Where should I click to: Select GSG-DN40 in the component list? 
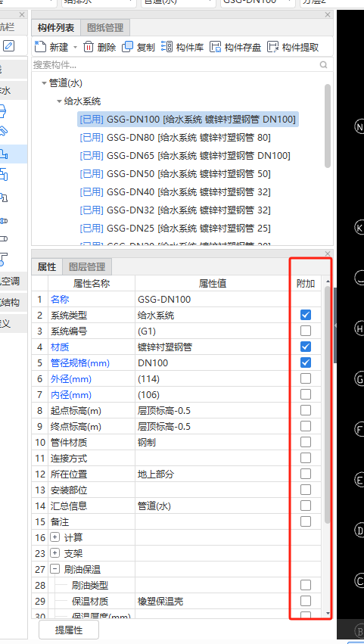(175, 191)
